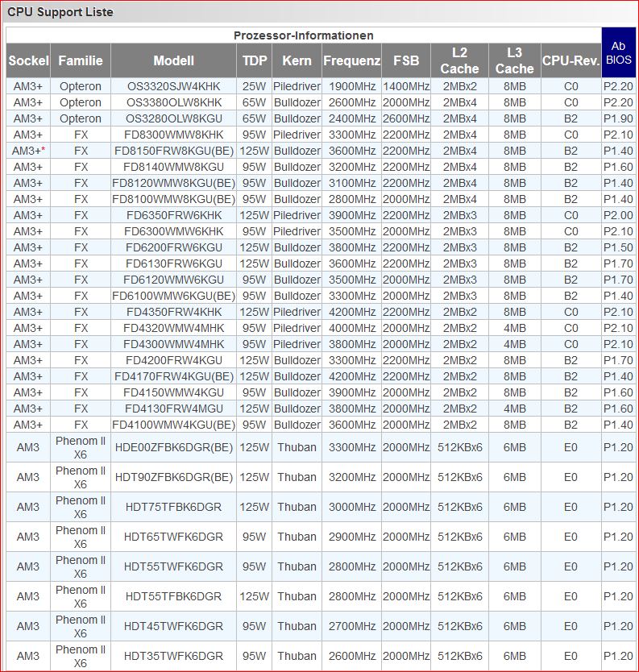Select model FD8150FRW8KGU(BE)

click(x=173, y=151)
